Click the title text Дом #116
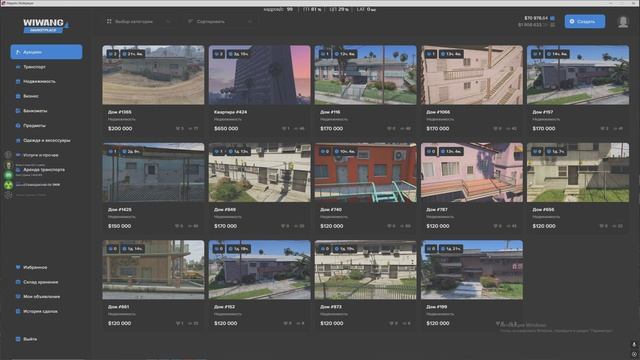Image resolution: width=640 pixels, height=360 pixels. pos(330,112)
